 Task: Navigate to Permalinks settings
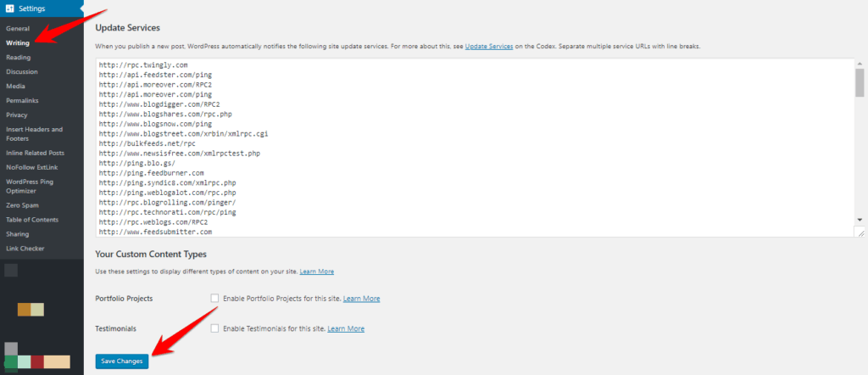(x=22, y=100)
